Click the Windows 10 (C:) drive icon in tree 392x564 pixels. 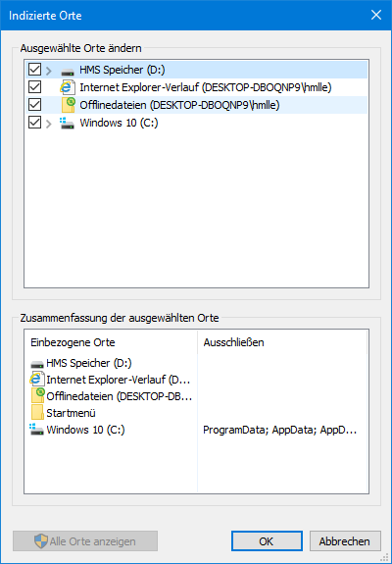point(67,123)
